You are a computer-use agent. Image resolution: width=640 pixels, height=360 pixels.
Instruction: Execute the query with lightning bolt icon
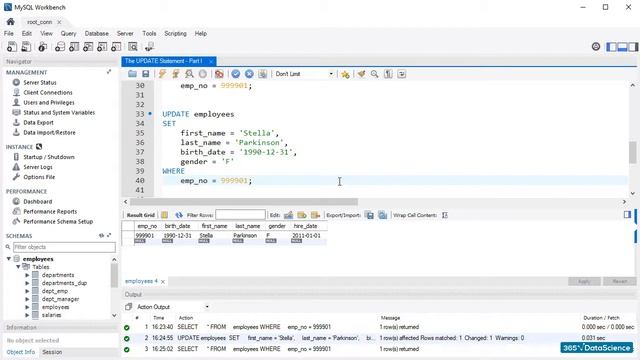162,74
